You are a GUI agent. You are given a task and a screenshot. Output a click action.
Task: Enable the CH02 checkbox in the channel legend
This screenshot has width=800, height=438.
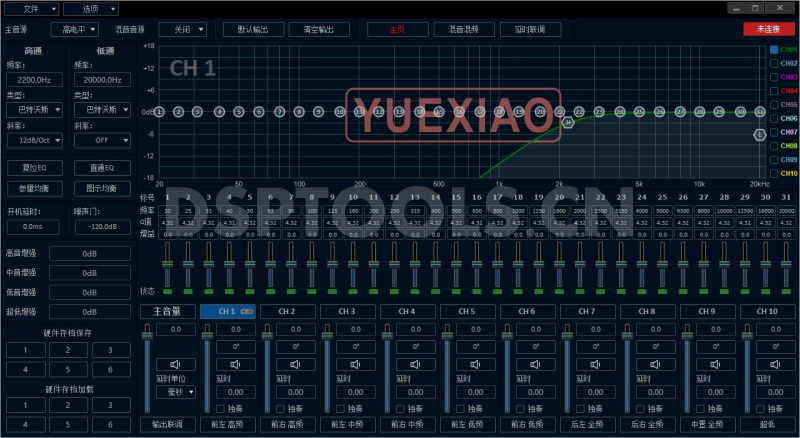click(x=773, y=63)
